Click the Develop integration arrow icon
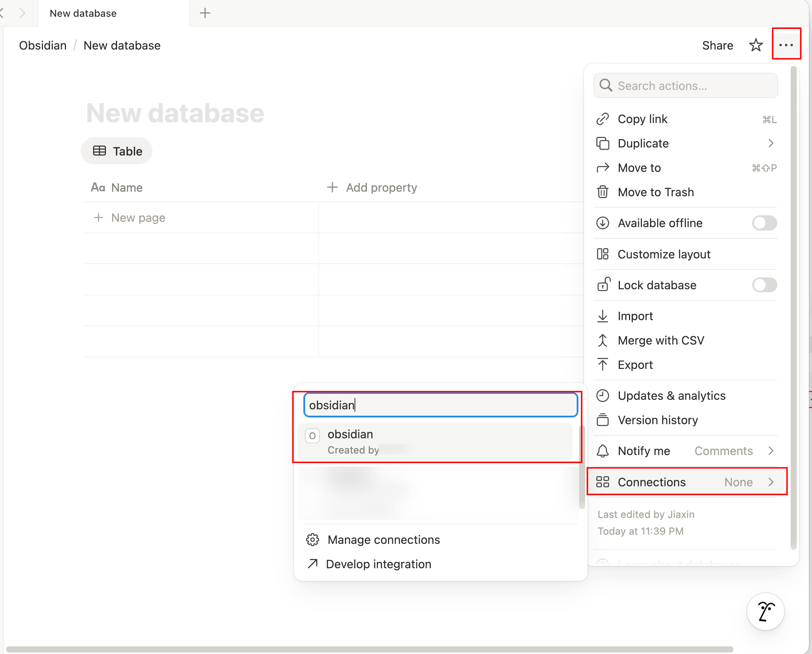 tap(313, 564)
